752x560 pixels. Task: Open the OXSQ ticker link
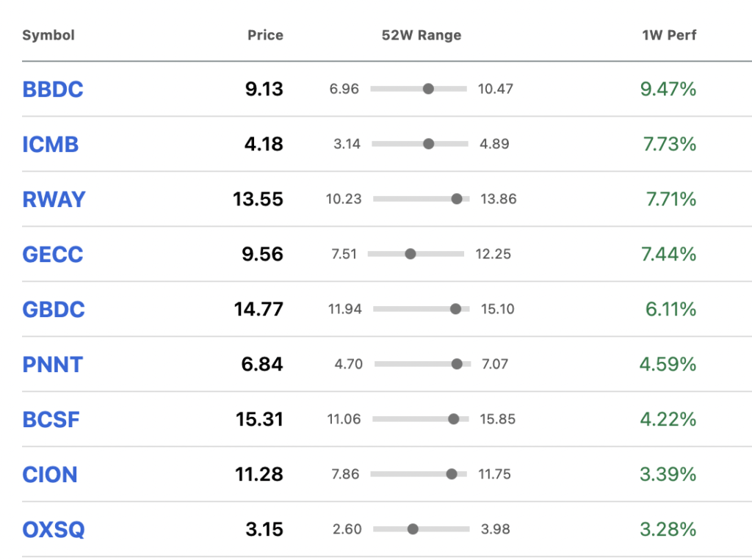(x=54, y=530)
